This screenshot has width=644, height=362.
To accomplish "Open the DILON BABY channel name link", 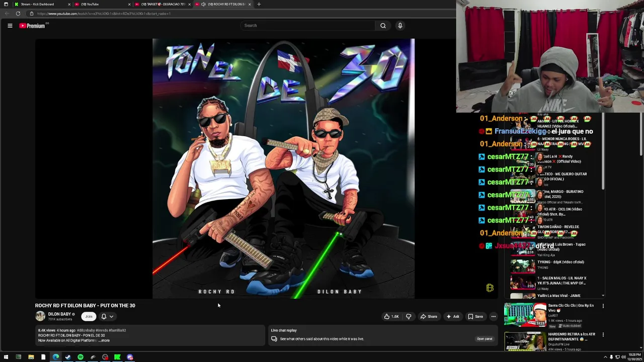I will coord(59,314).
